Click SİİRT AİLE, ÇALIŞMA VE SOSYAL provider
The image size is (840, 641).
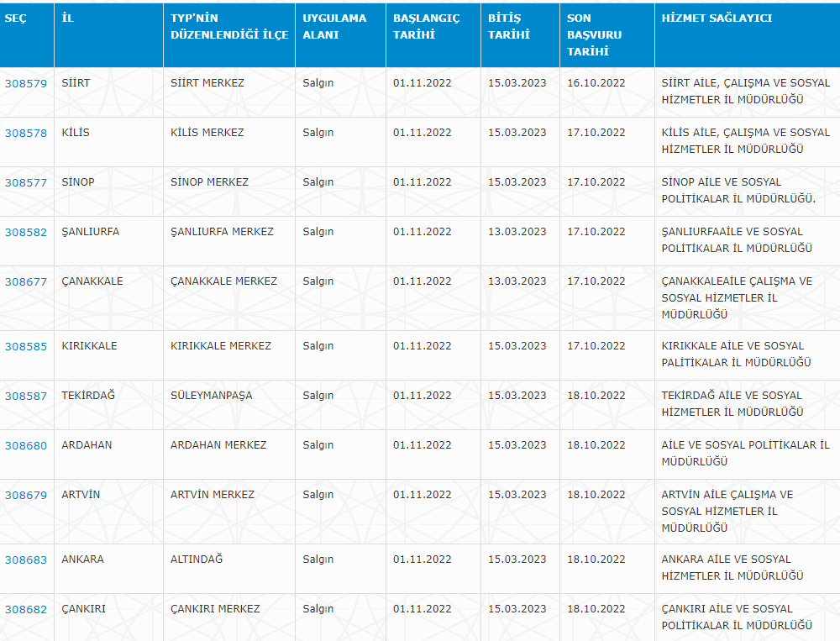pos(746,92)
